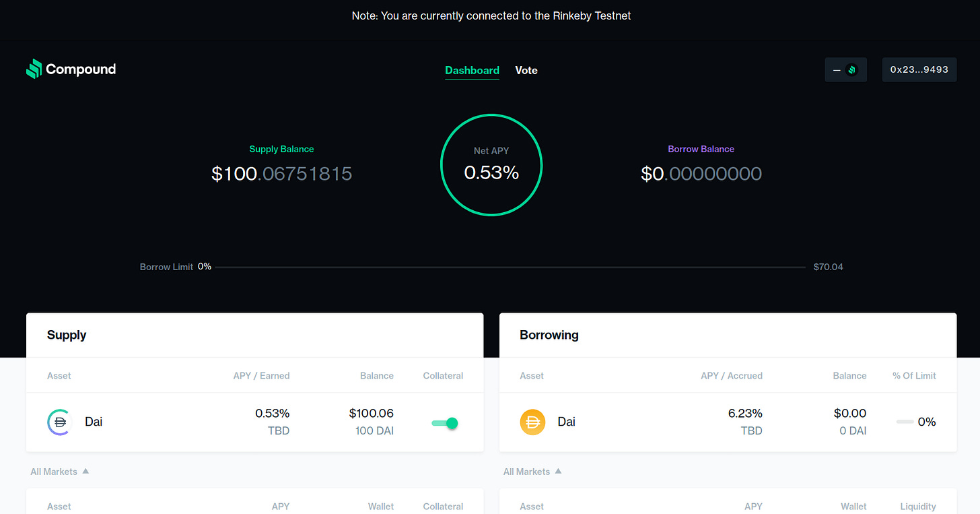Screen dimensions: 980x514
Task: Click the Compound logo icon
Action: tap(34, 69)
